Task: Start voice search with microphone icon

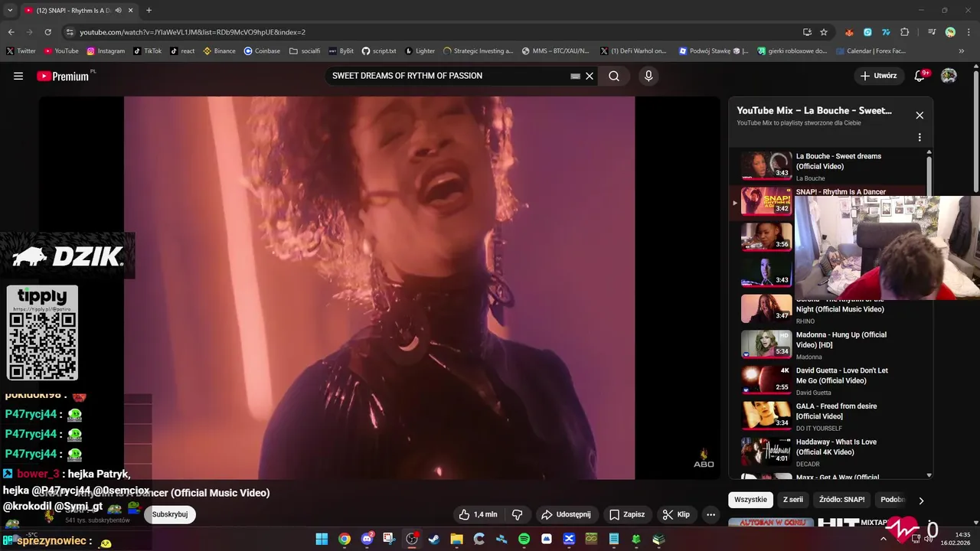Action: click(x=648, y=76)
